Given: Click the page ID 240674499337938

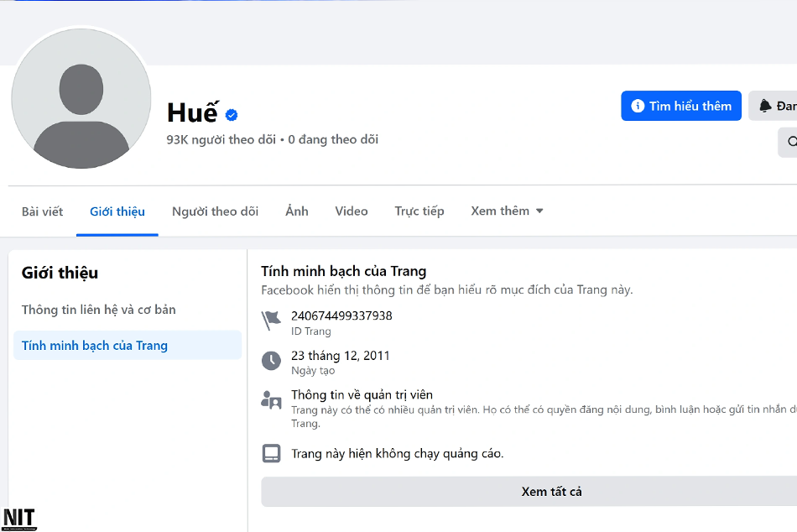Looking at the screenshot, I should pyautogui.click(x=341, y=316).
